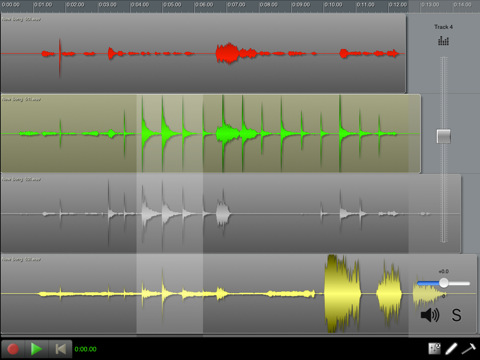Start recording with the red record button

pyautogui.click(x=13, y=349)
